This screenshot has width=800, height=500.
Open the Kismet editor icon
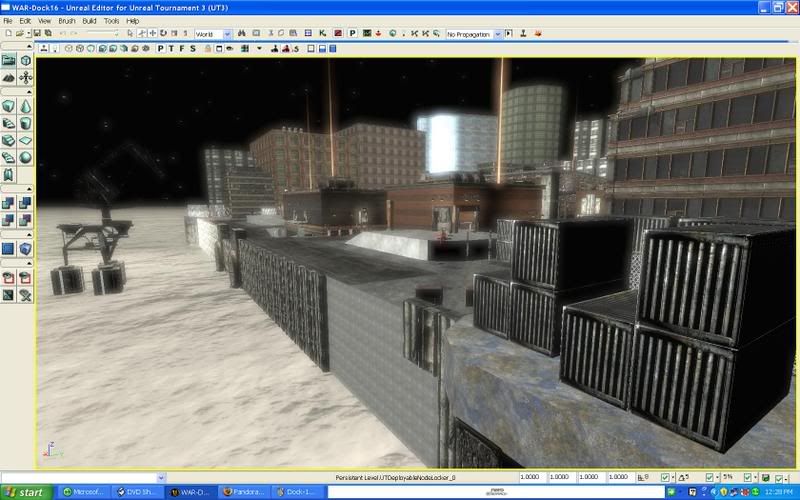[x=322, y=33]
